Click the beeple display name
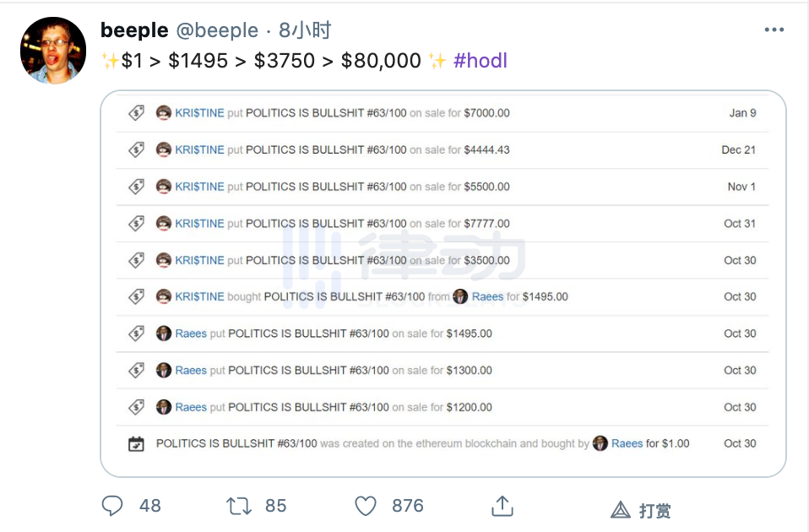809x532 pixels. [x=134, y=30]
